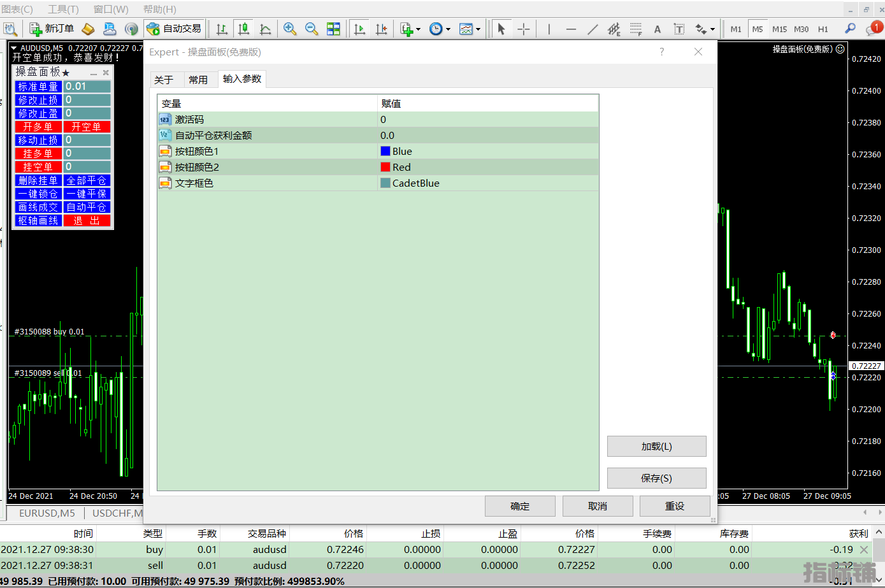Click the Red color swatch for 按钮颜色2

[x=385, y=167]
